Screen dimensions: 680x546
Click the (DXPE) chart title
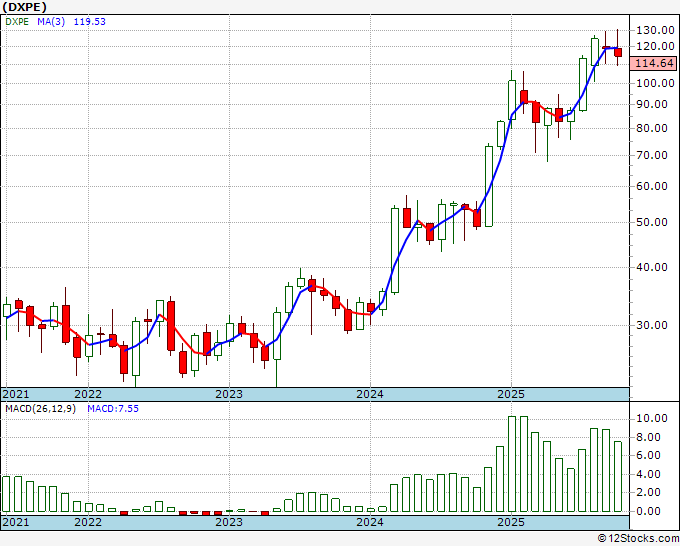pyautogui.click(x=24, y=7)
